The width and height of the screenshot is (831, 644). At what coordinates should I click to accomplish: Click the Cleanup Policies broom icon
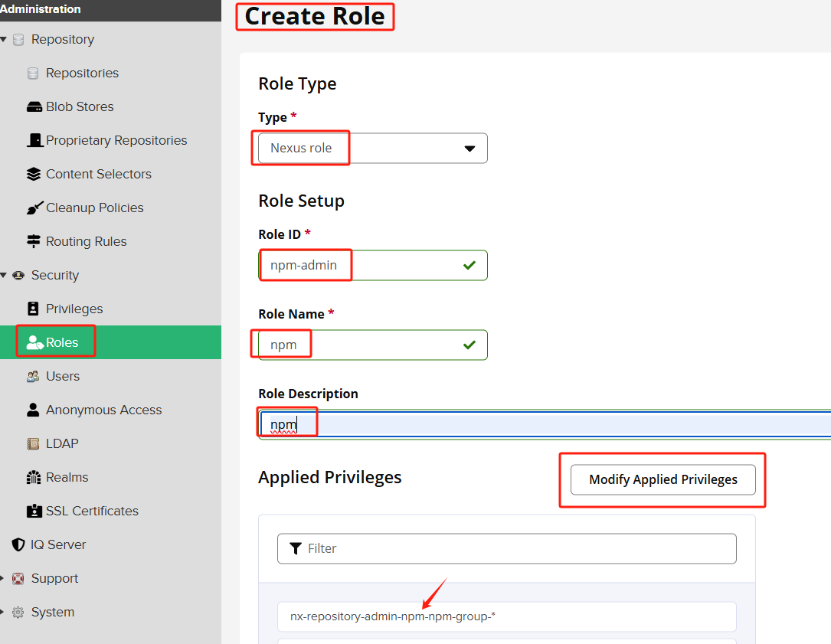tap(34, 208)
